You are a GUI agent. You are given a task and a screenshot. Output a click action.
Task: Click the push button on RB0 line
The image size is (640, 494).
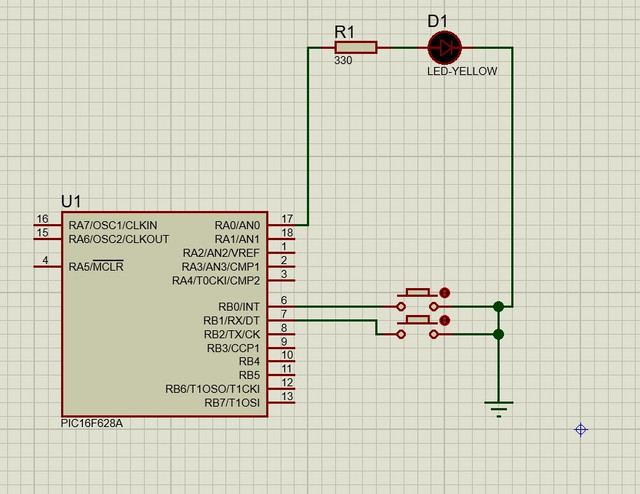coord(418,300)
